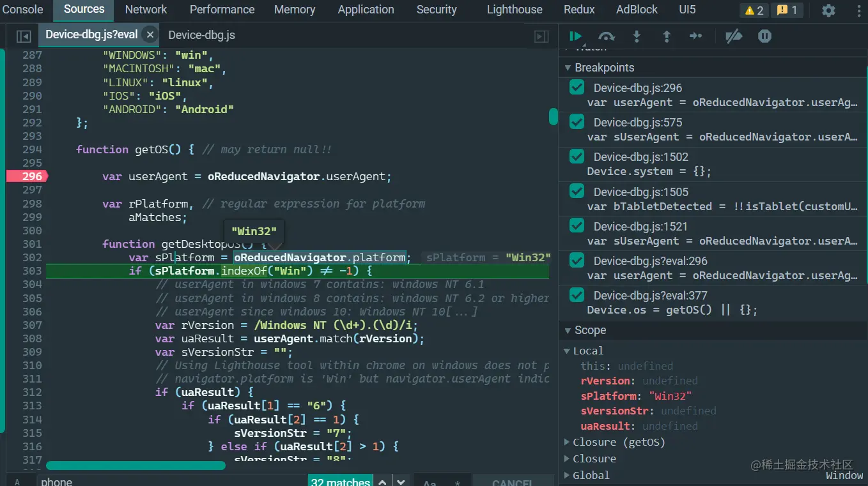Open DevTools settings gear
The width and height of the screenshot is (868, 486).
pos(828,10)
